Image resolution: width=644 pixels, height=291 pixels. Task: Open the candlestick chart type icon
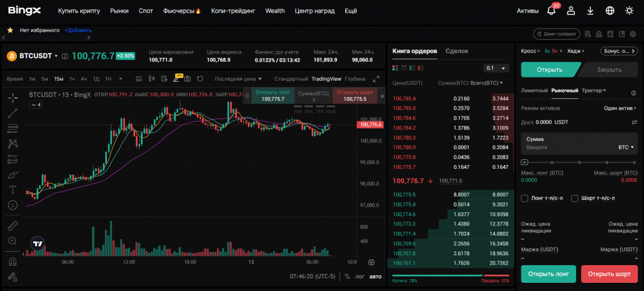coord(152,79)
